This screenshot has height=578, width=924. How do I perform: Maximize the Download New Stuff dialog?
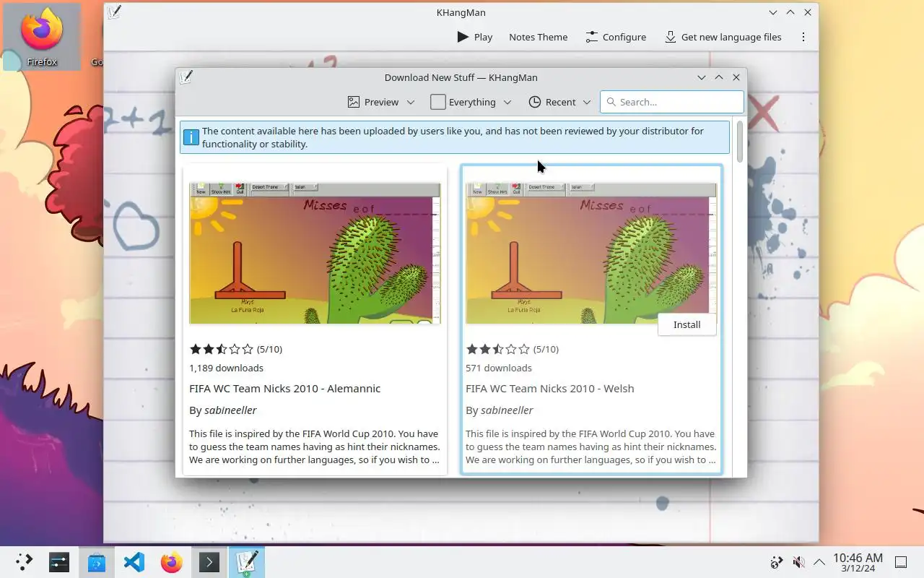(x=719, y=77)
